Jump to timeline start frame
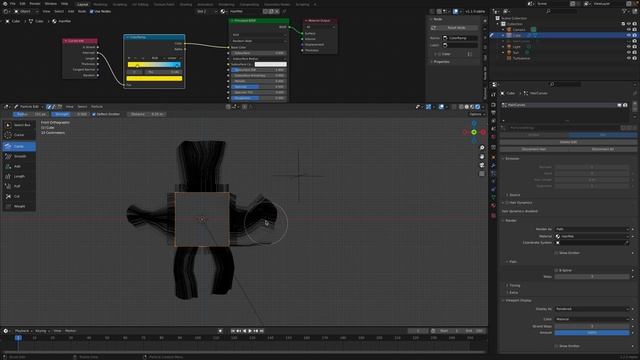Image resolution: width=640 pixels, height=360 pixels. (x=233, y=331)
